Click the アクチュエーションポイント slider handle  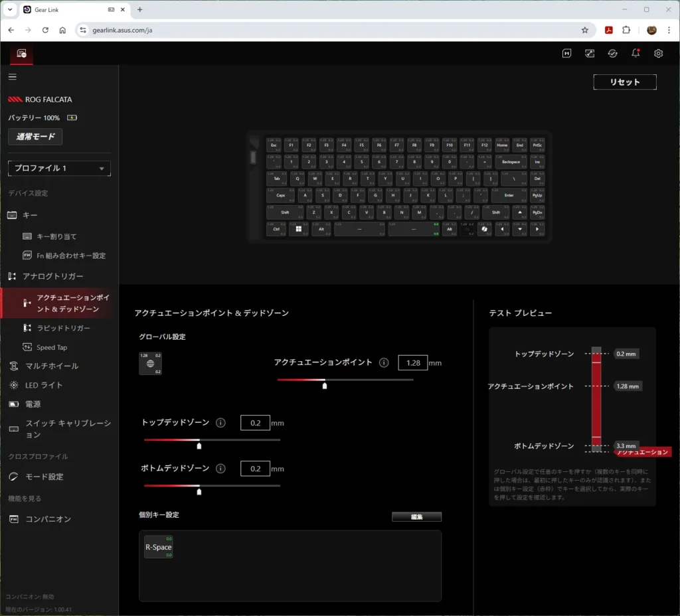(324, 385)
